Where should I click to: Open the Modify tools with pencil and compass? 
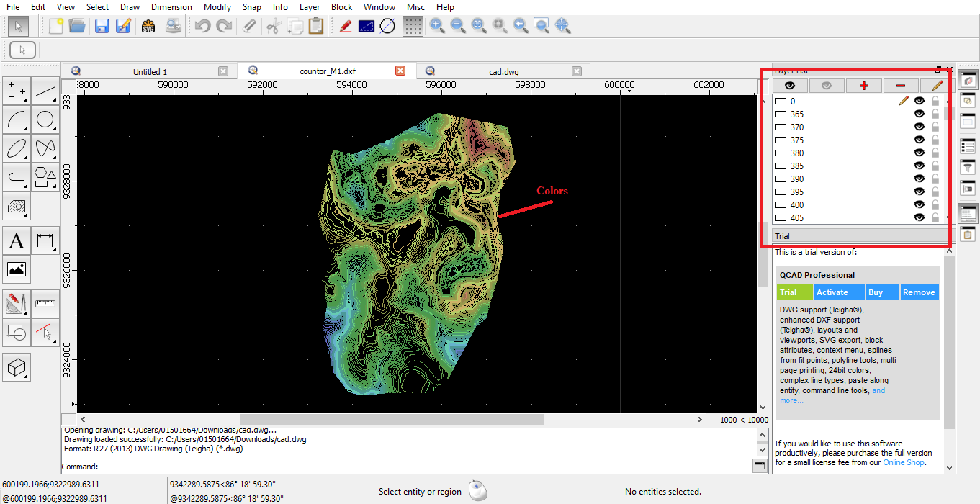[x=17, y=303]
